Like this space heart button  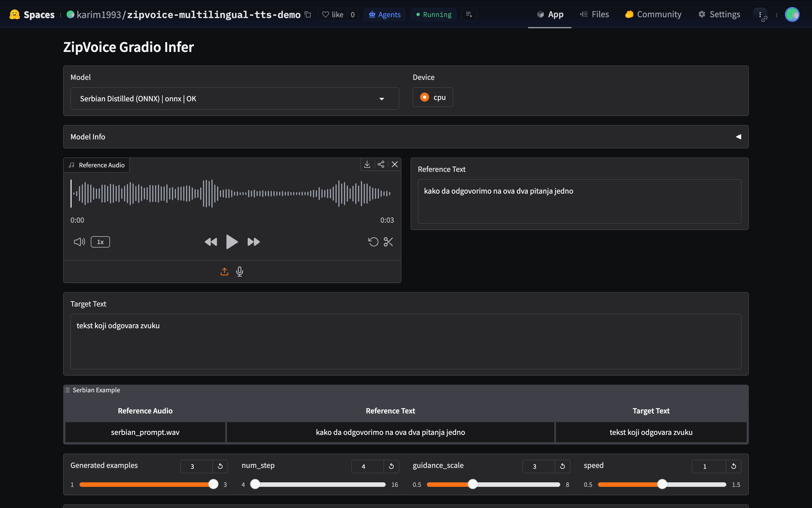pyautogui.click(x=332, y=14)
